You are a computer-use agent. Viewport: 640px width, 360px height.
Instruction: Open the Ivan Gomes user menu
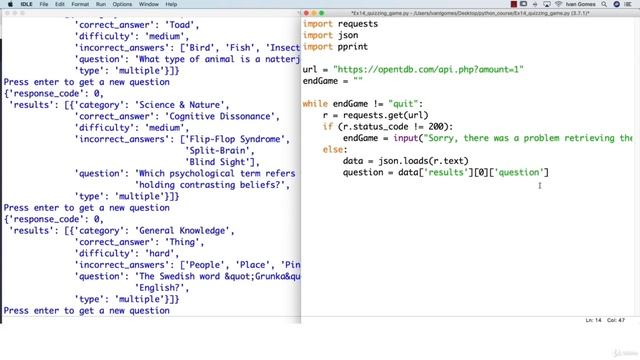[580, 4]
